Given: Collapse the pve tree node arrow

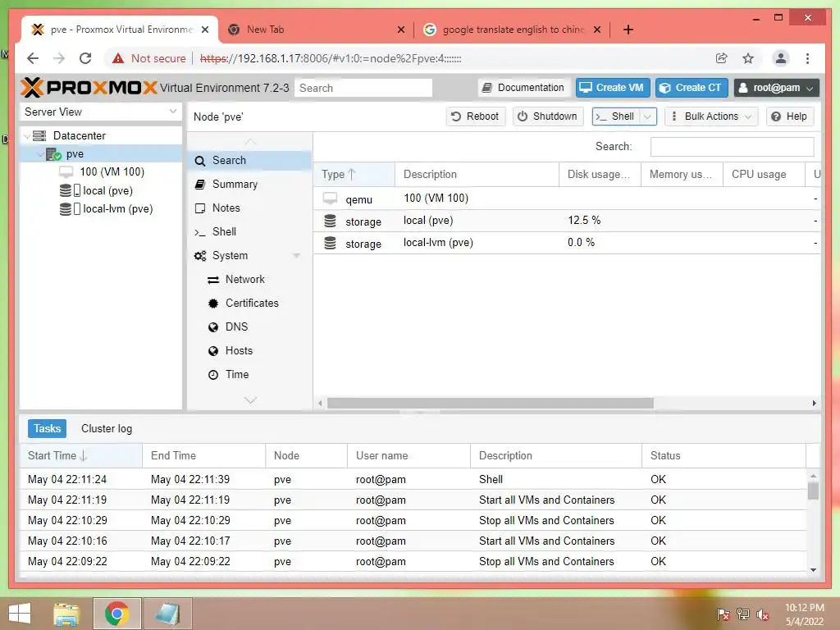Looking at the screenshot, I should pyautogui.click(x=41, y=154).
